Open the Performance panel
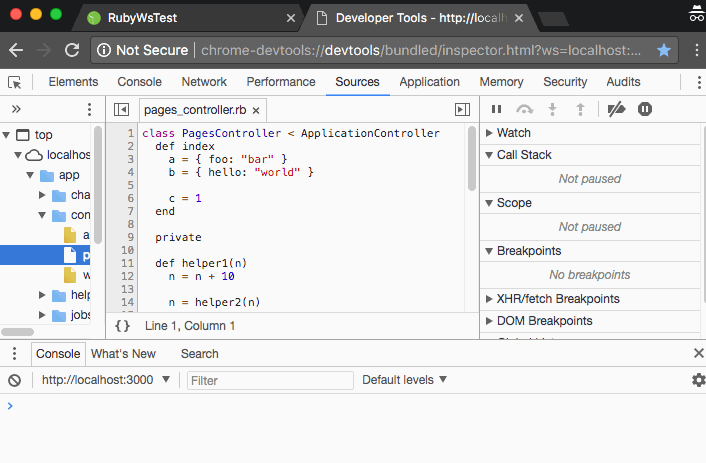The width and height of the screenshot is (706, 463). click(281, 82)
